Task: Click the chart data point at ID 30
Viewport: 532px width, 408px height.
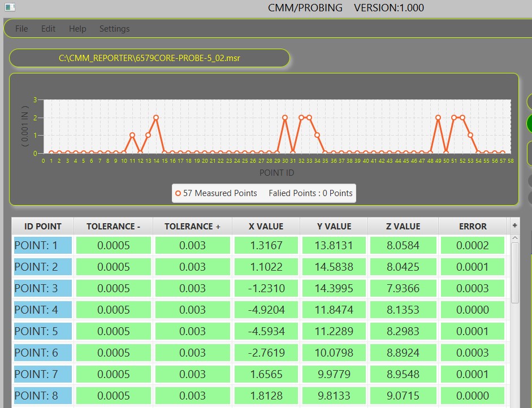Action: pos(285,118)
